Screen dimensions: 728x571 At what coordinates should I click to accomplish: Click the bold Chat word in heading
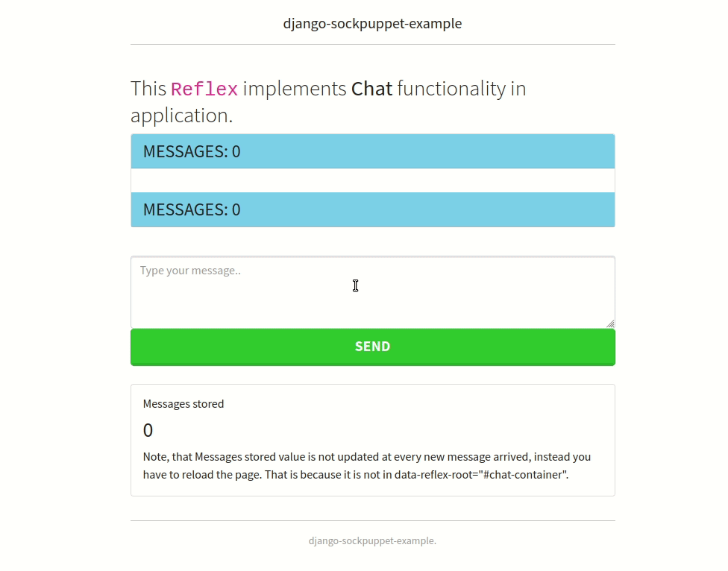point(371,89)
